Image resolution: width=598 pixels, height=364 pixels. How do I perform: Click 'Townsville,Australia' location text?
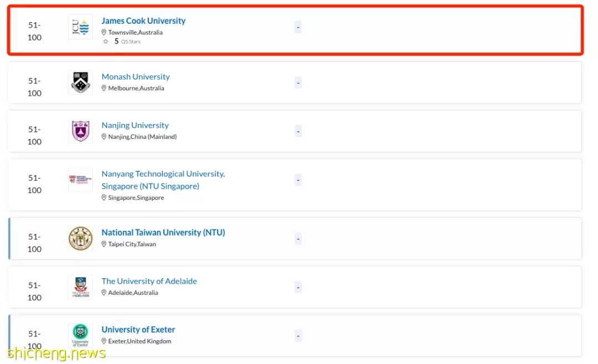[x=136, y=33]
